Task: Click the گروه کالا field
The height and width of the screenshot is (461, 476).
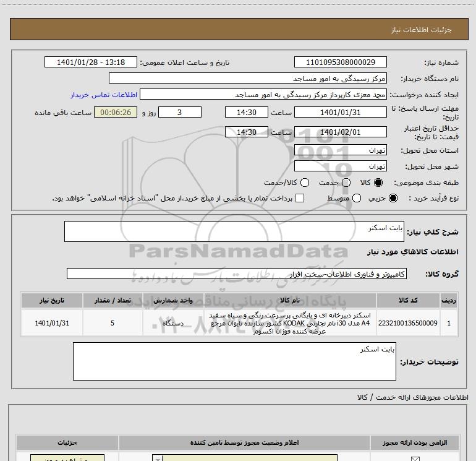Action: click(237, 274)
